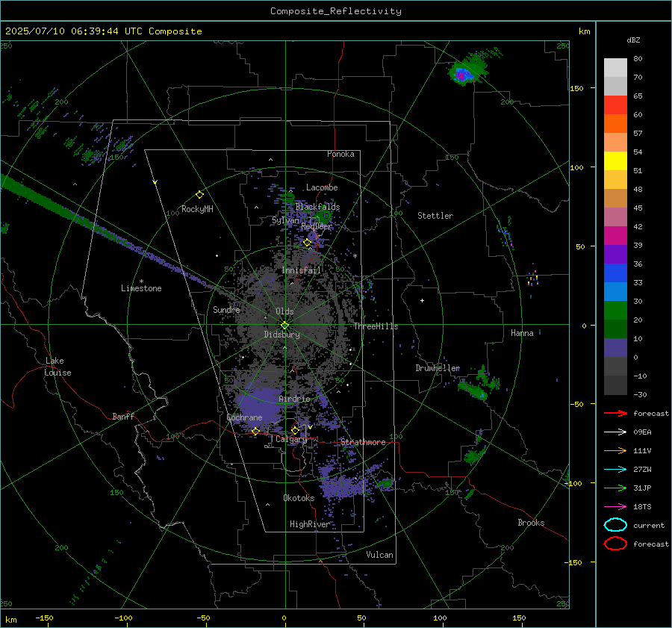Click the RockyMH label

197,209
